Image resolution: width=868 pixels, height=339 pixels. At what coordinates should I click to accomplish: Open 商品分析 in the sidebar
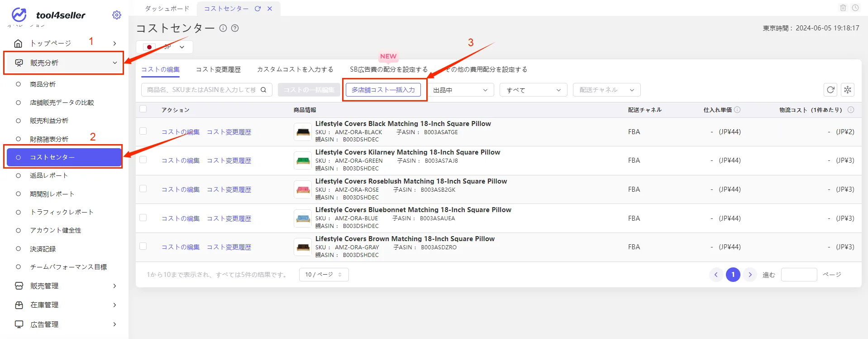tap(43, 84)
